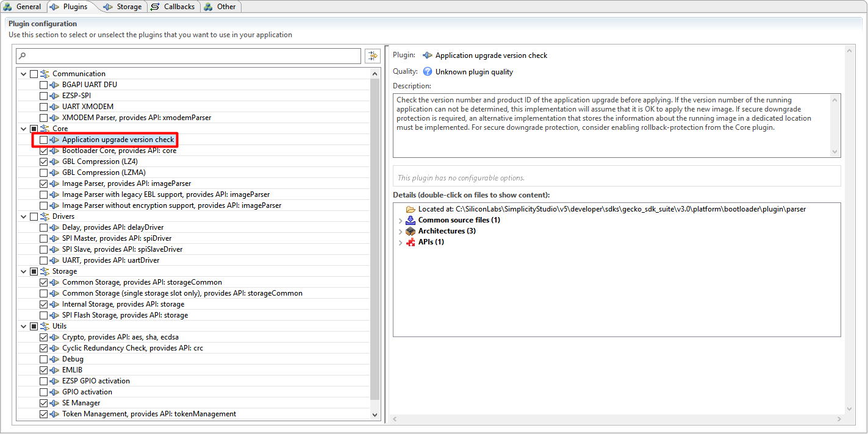Click the search magnifier icon in filter field
The height and width of the screenshot is (434, 868).
(x=23, y=56)
